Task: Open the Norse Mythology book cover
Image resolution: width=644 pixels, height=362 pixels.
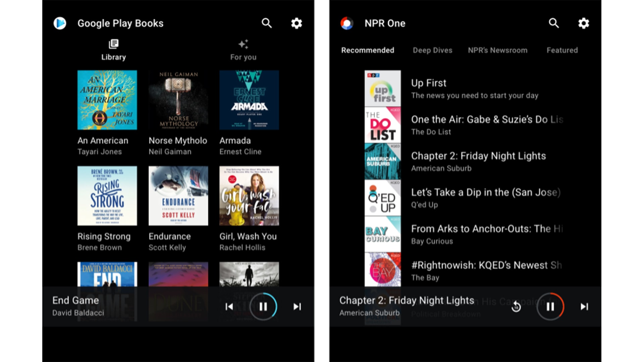Action: (x=178, y=100)
